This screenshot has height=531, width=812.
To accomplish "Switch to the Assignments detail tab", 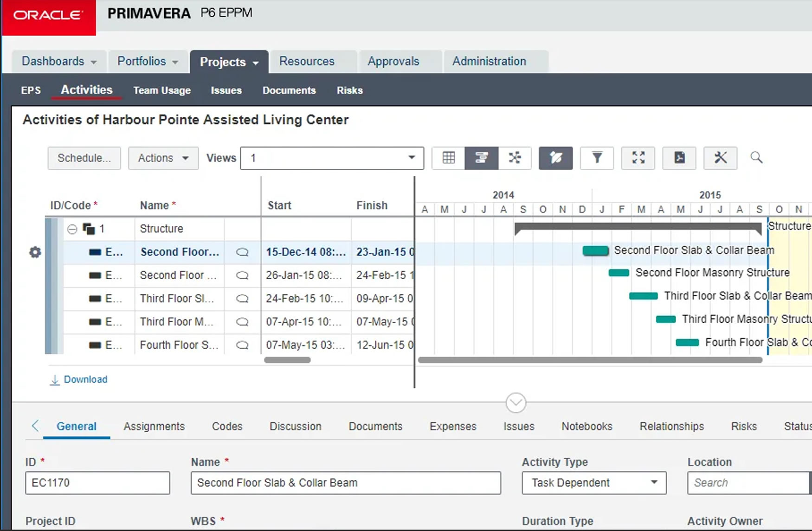I will [154, 426].
